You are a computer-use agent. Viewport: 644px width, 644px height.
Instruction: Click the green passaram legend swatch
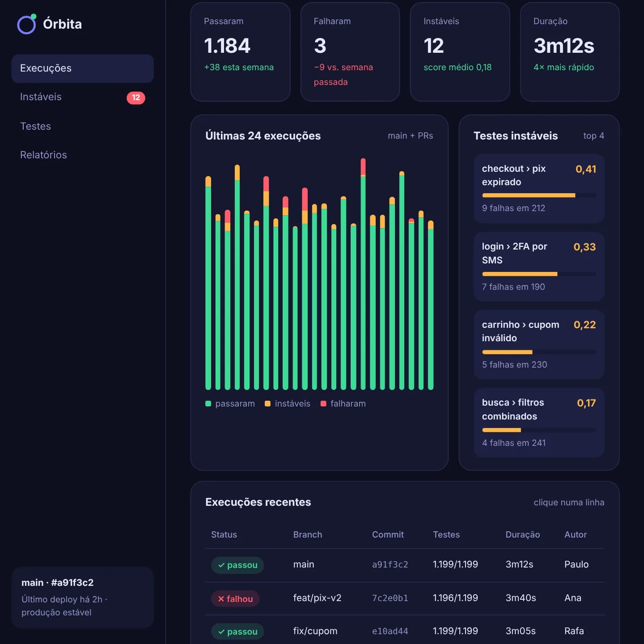click(x=208, y=404)
